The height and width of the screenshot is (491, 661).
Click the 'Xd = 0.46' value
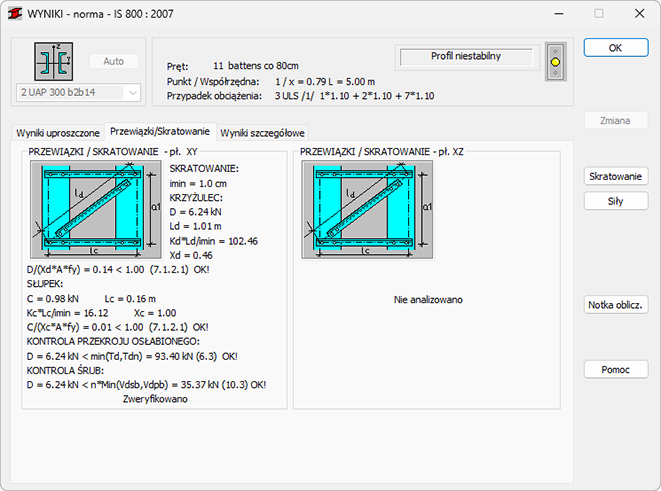coord(191,255)
